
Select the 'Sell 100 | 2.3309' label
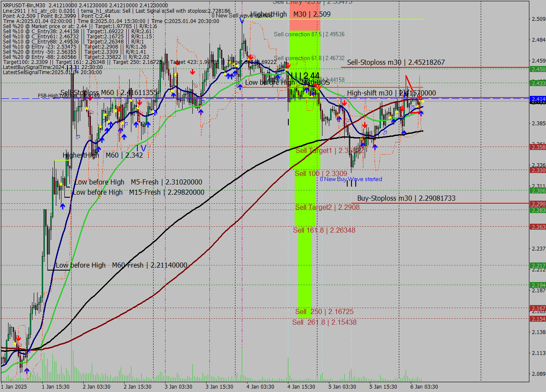click(321, 173)
